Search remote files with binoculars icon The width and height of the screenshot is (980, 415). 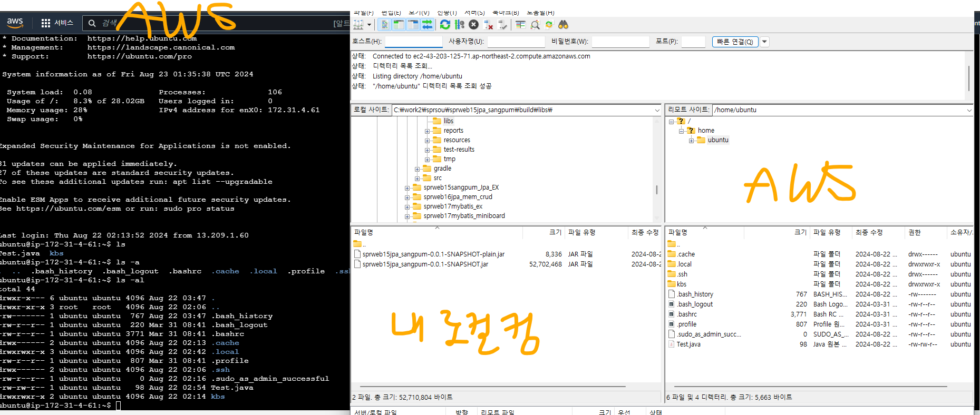[x=563, y=25]
